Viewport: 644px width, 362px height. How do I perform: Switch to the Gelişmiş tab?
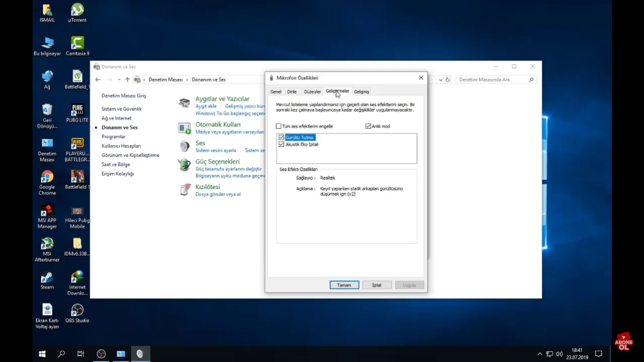(362, 92)
